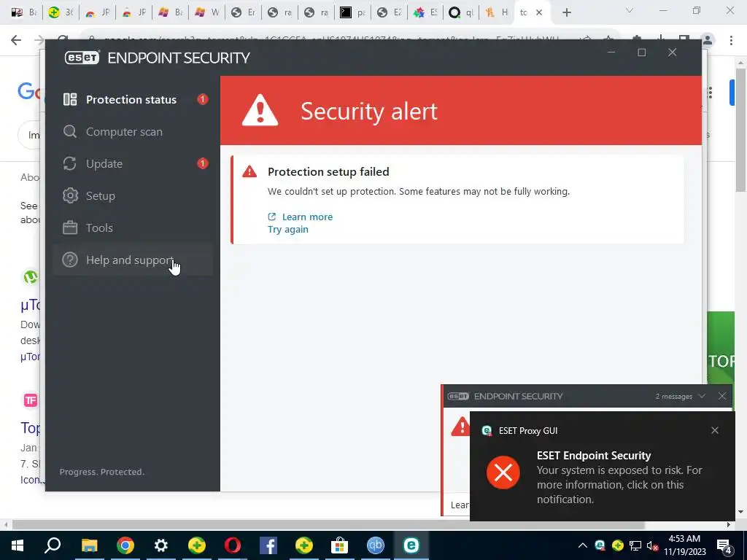Click Chrome page horizontal scrollbar
The width and height of the screenshot is (747, 560).
coord(328,525)
